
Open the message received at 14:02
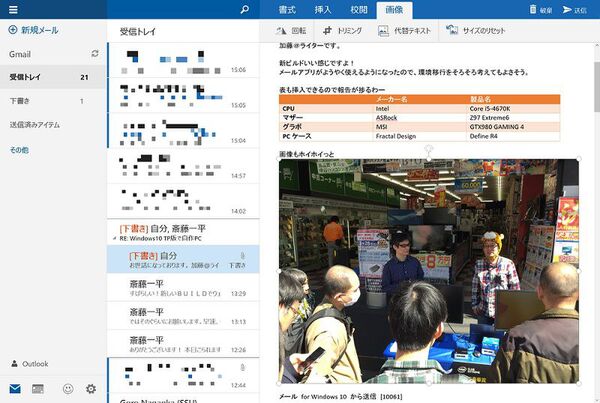pyautogui.click(x=184, y=201)
